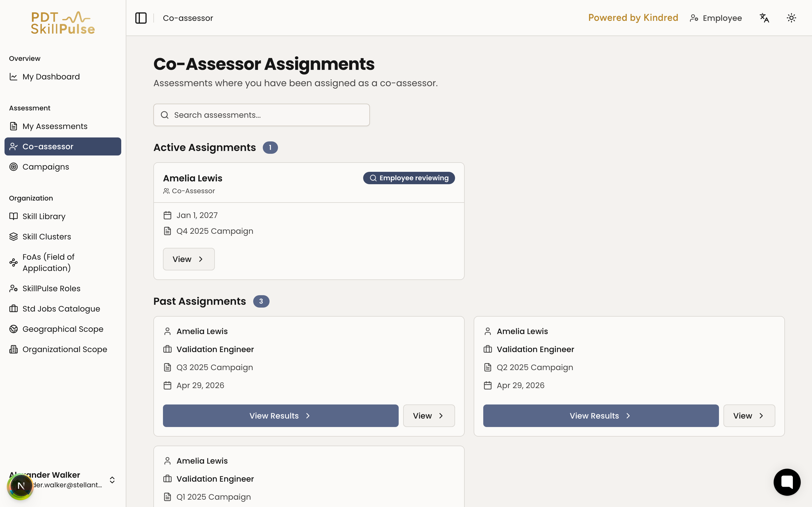Click View Results for Q2 2025 Campaign
Viewport: 812px width, 507px height.
coord(601,416)
